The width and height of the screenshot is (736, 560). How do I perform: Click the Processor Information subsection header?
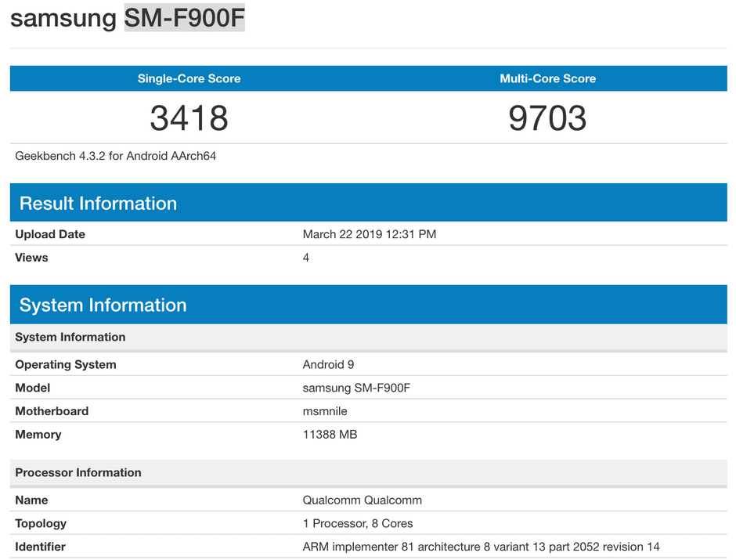78,472
